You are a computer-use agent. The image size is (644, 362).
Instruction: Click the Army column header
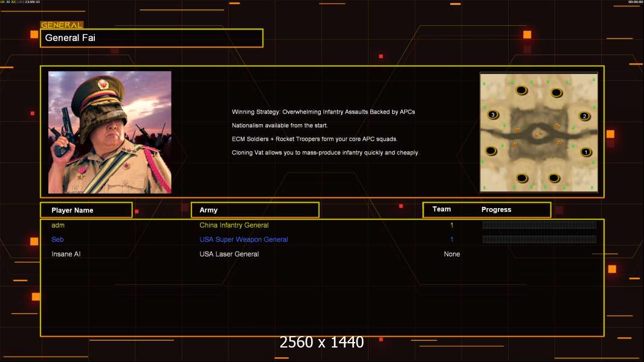click(255, 210)
